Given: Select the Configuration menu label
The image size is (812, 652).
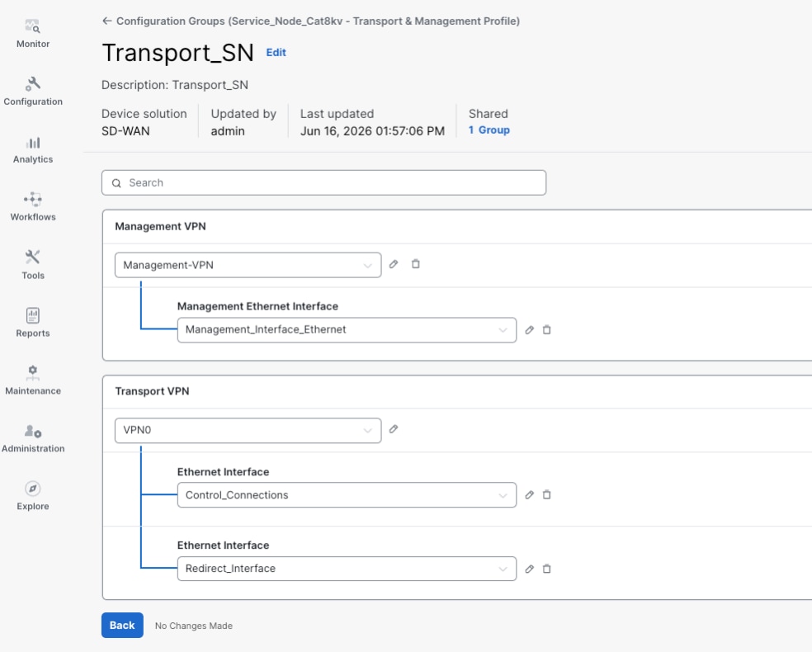Looking at the screenshot, I should point(33,102).
